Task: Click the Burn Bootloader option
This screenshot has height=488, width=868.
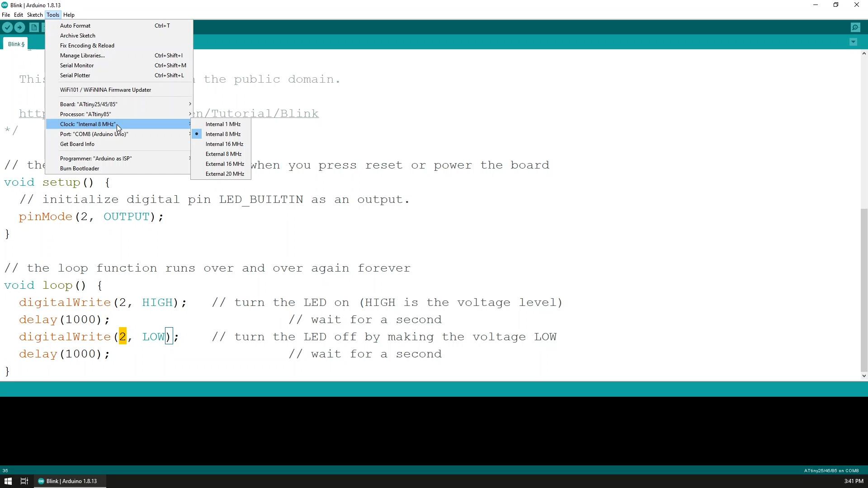Action: pyautogui.click(x=80, y=168)
